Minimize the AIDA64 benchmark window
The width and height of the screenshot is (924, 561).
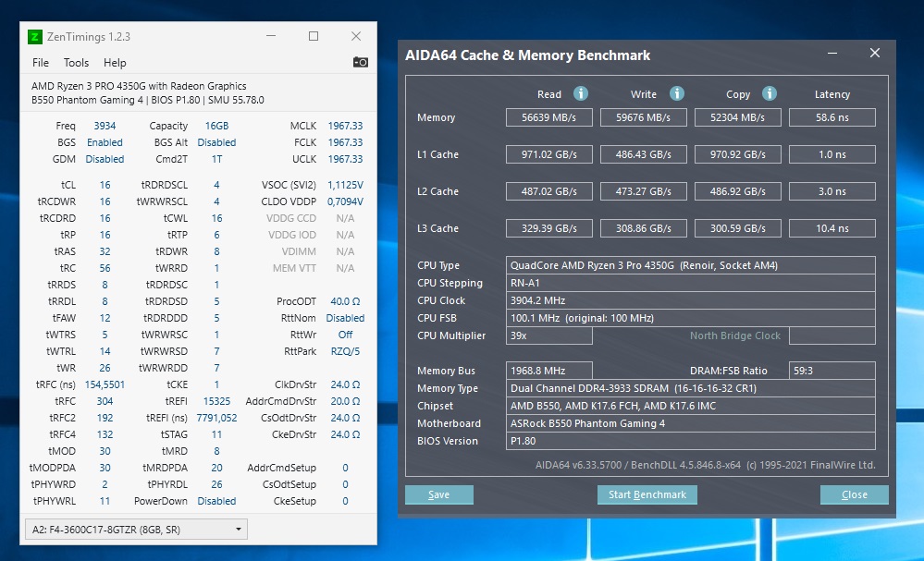tap(832, 53)
